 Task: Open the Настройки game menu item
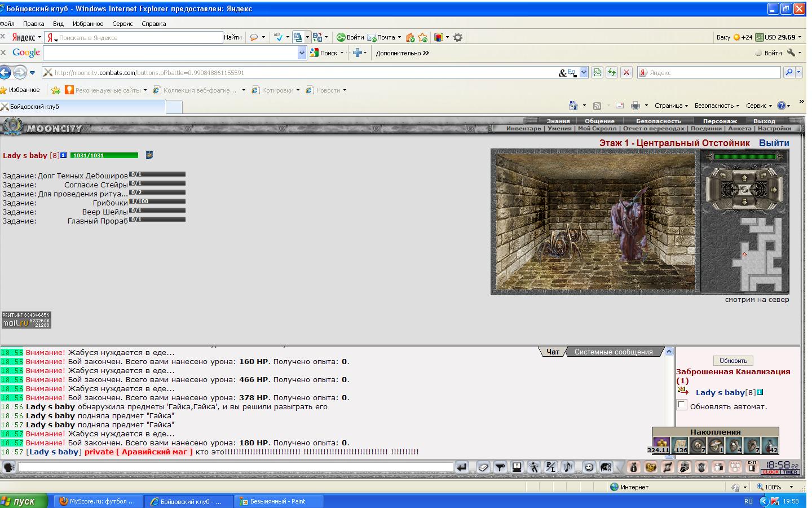[x=774, y=129]
